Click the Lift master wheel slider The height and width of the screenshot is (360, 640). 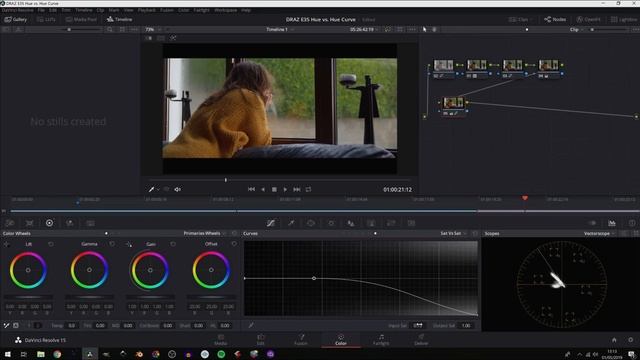28,297
